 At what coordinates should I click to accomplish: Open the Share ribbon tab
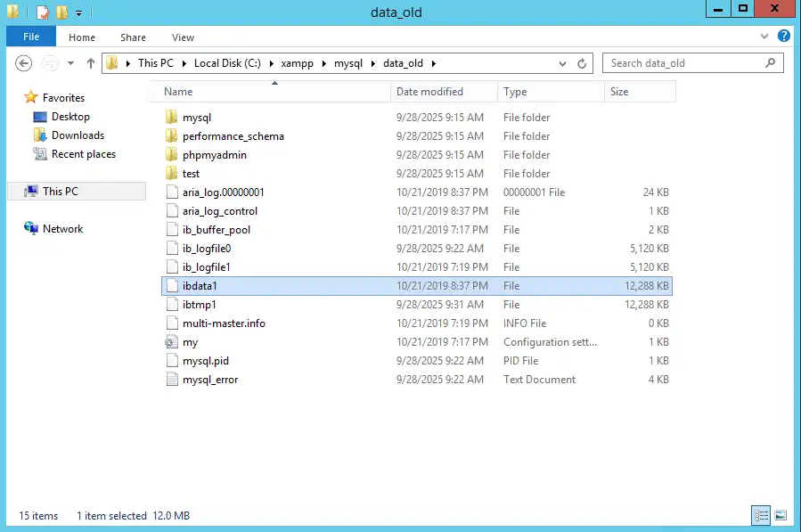click(x=132, y=37)
